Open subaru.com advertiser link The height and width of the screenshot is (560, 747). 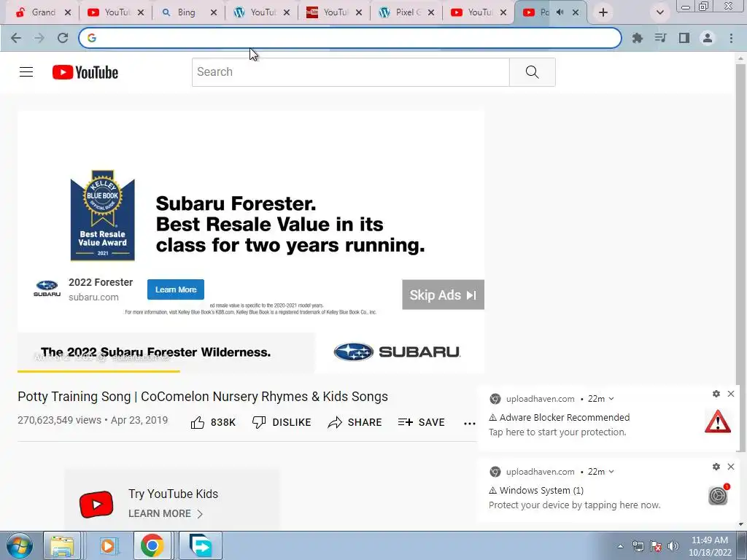pyautogui.click(x=93, y=297)
